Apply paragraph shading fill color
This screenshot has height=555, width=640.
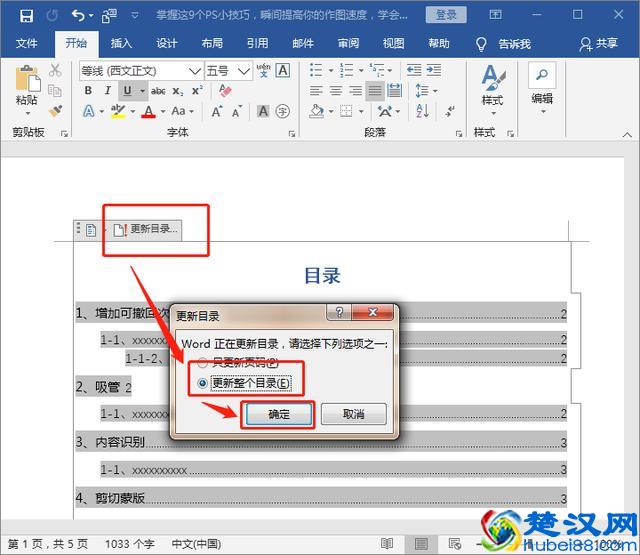pyautogui.click(x=317, y=111)
